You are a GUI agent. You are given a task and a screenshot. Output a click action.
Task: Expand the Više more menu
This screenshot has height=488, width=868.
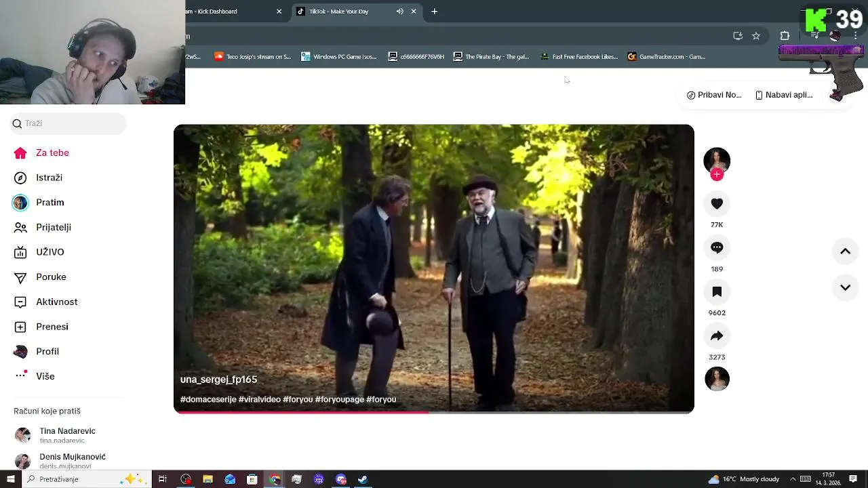(34, 376)
